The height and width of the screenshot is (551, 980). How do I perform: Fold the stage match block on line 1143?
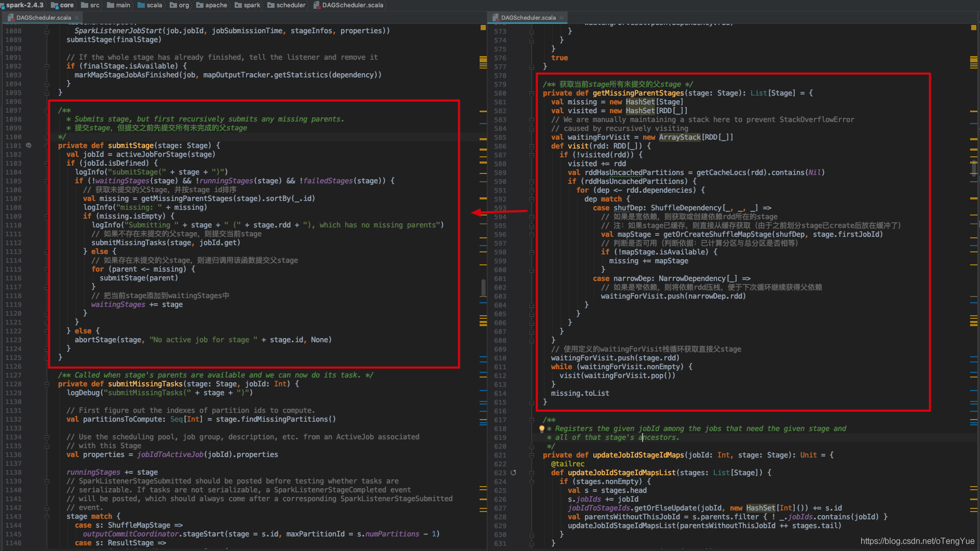click(x=47, y=516)
